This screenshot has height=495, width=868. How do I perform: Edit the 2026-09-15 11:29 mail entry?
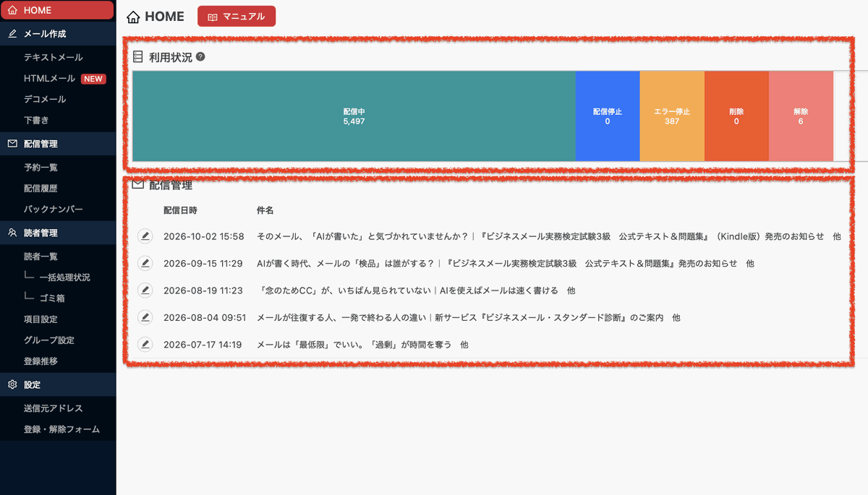145,263
